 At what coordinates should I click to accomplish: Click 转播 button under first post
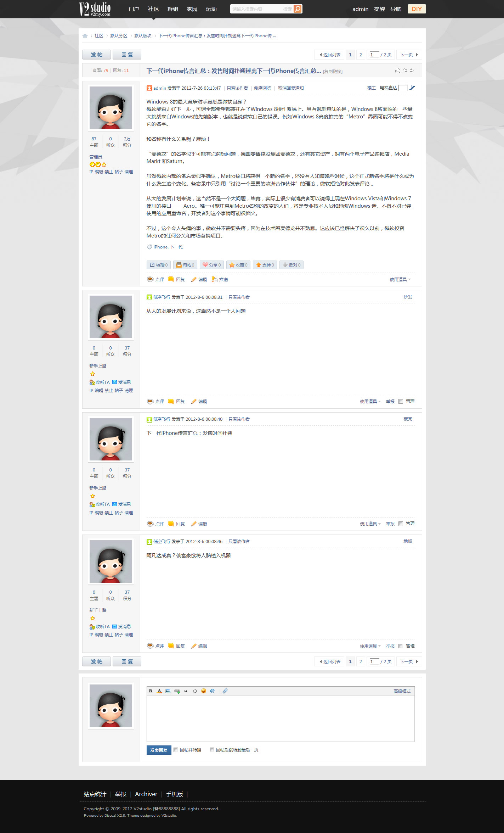pos(159,265)
